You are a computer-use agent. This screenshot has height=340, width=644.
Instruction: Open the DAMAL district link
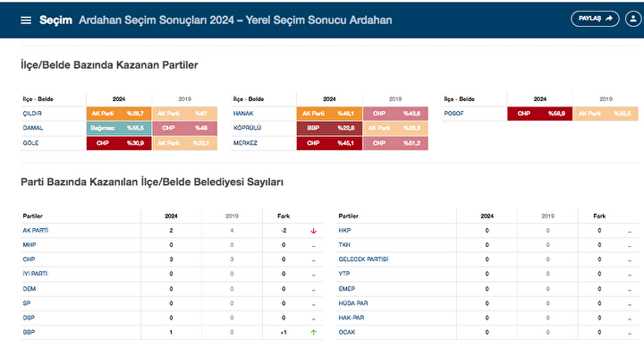[x=33, y=128]
